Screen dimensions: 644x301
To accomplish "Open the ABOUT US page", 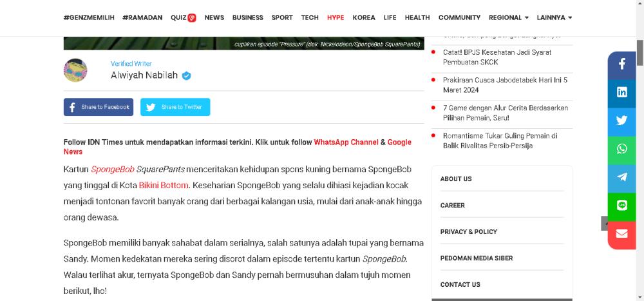I will pyautogui.click(x=456, y=179).
